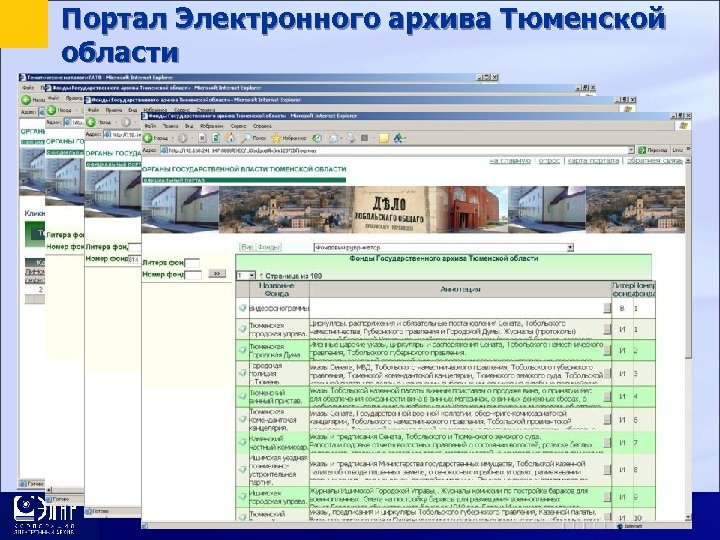The image size is (720, 540).
Task: Click the row icon beside Тюменский винный пристав
Action: [x=242, y=396]
